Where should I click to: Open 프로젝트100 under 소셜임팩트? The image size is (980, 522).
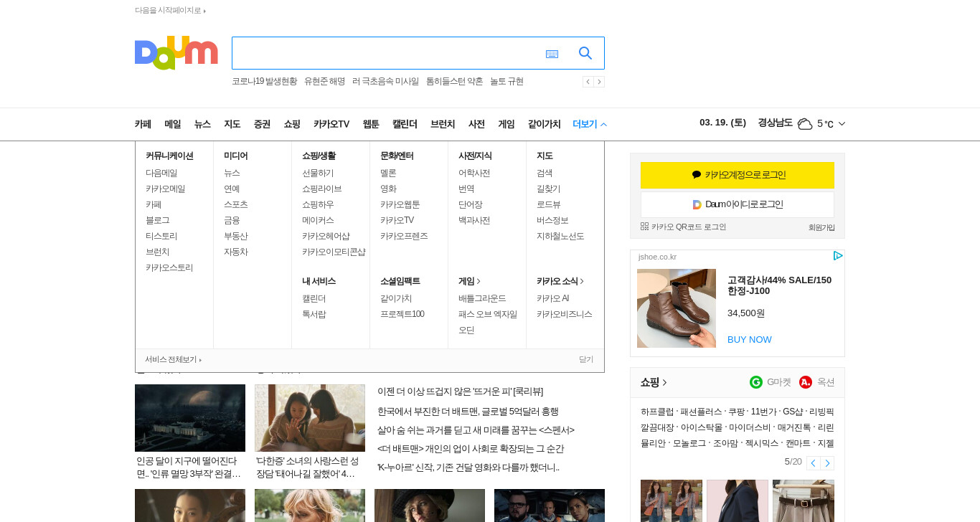(402, 314)
